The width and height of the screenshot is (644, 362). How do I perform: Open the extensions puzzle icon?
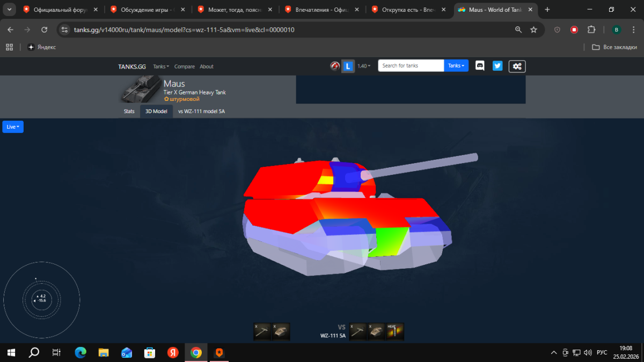click(591, 29)
